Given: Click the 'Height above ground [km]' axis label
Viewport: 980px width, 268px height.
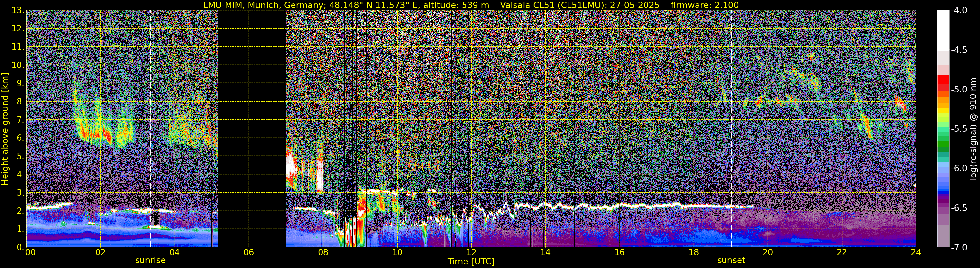Looking at the screenshot, I should point(5,129).
